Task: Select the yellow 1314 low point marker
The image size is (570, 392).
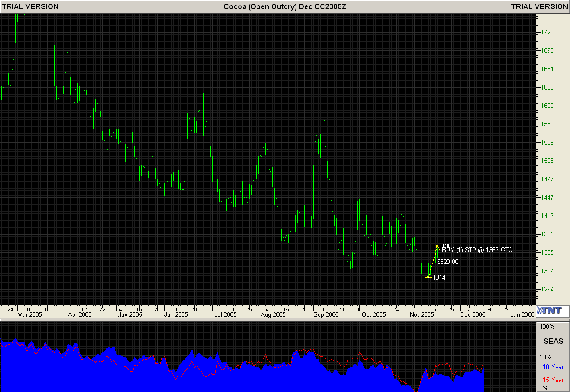Action: point(428,277)
